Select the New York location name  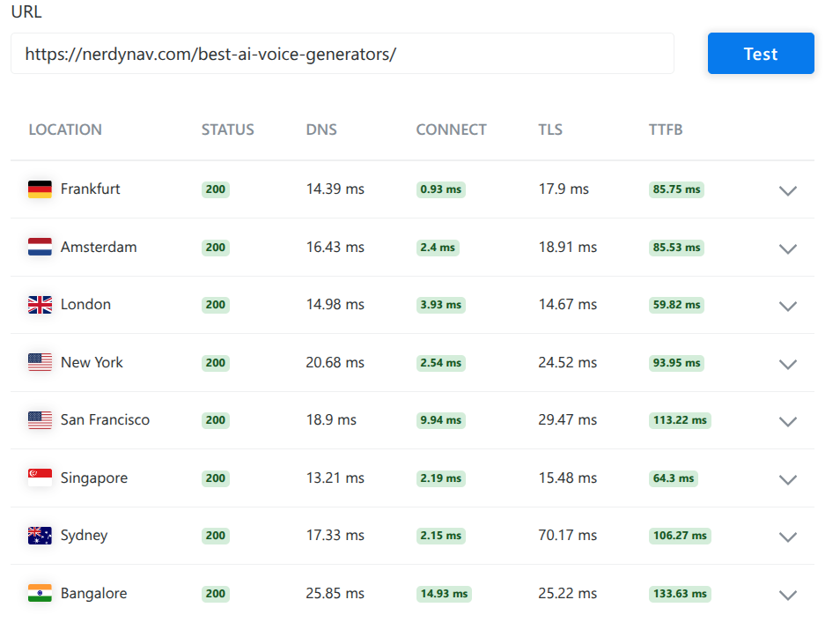coord(92,362)
